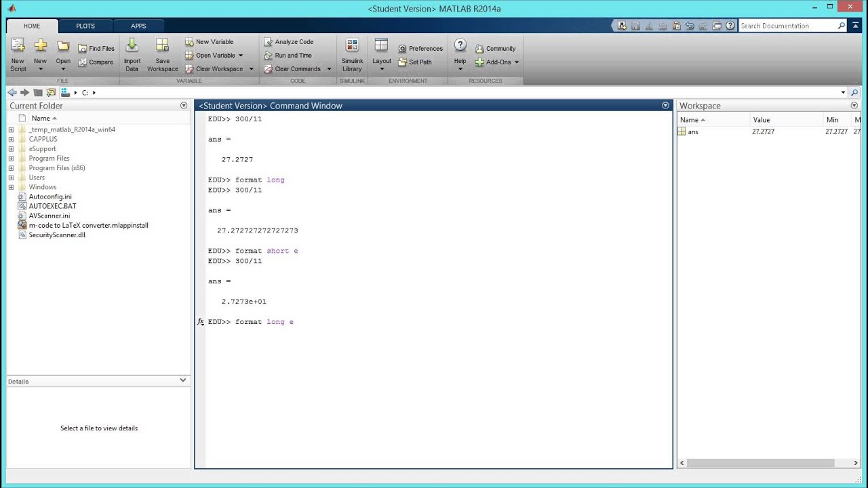
Task: Open the Simulink Library
Action: pos(352,56)
